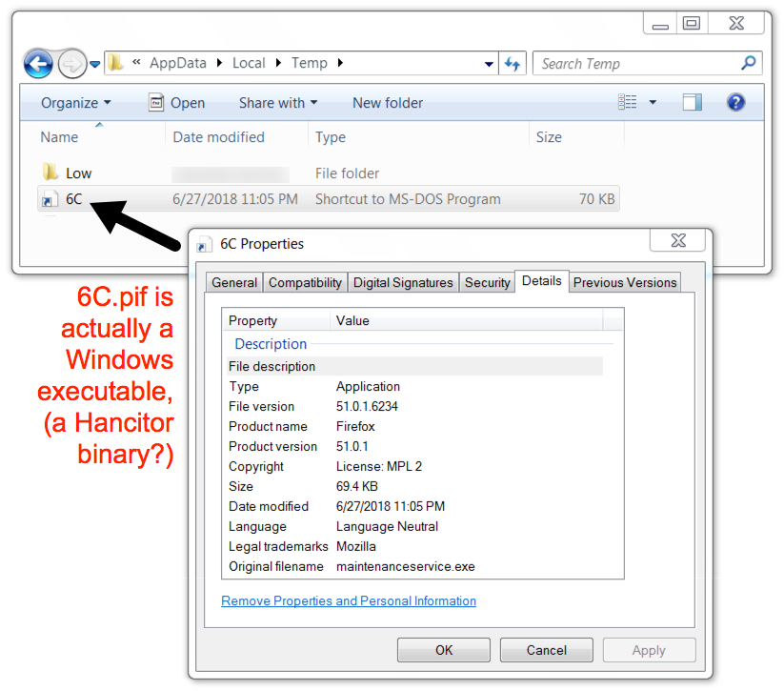
Task: Sort by the Type column header
Action: coord(330,137)
